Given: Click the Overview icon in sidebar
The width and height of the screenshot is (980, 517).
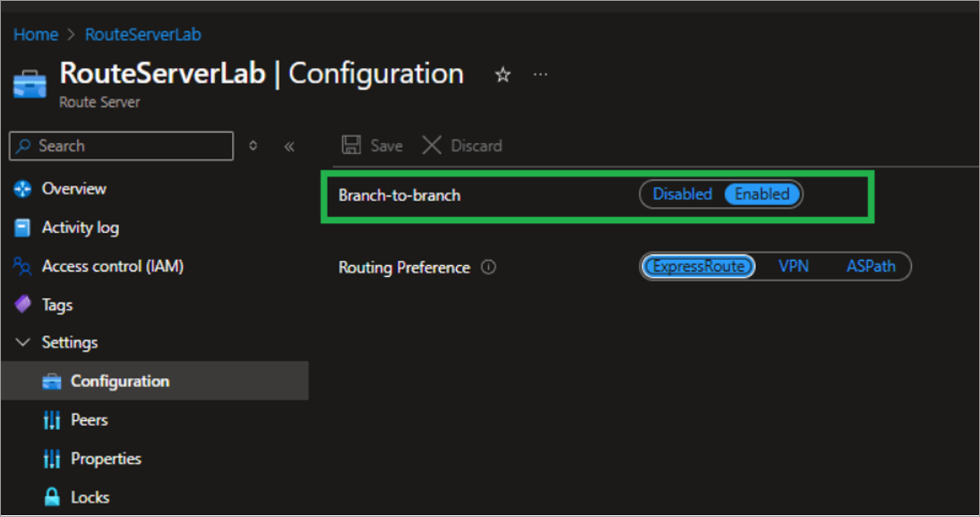Looking at the screenshot, I should (x=23, y=189).
